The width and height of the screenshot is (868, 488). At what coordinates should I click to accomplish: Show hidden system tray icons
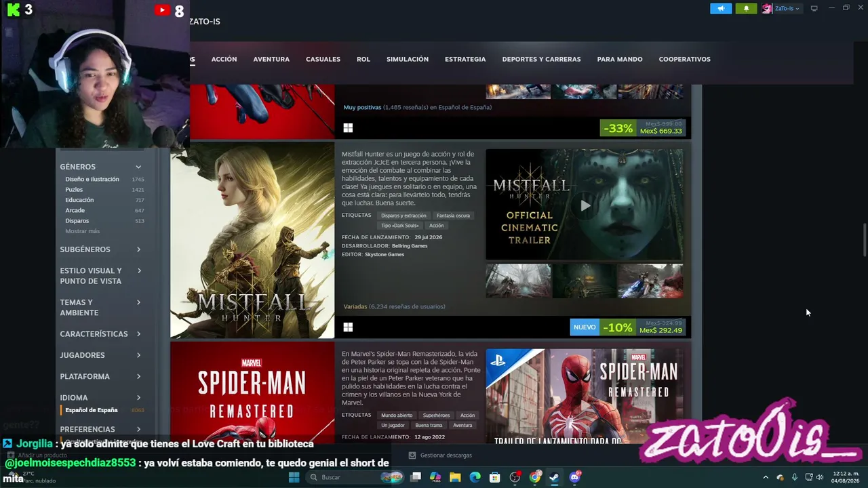(x=766, y=477)
